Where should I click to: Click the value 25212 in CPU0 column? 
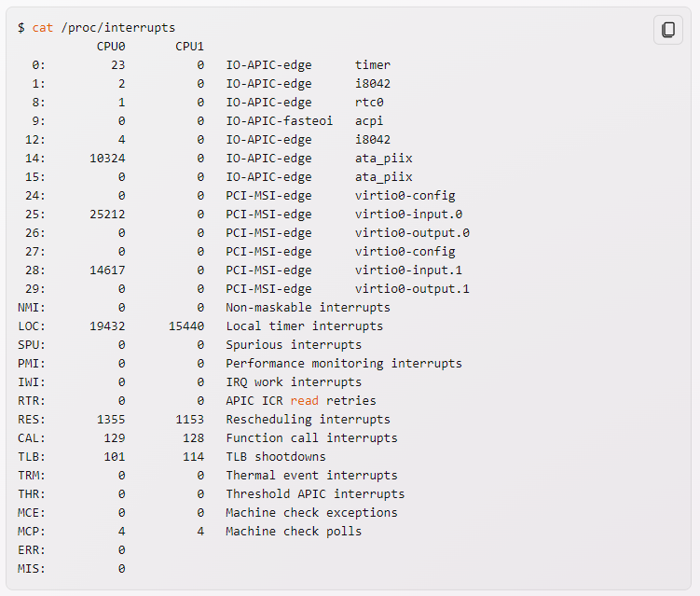[x=107, y=215]
